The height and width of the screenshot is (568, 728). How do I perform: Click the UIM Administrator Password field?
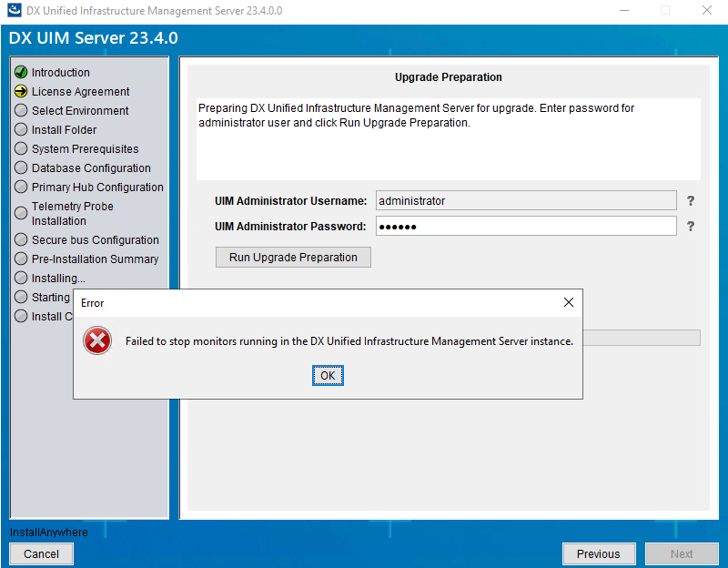point(526,226)
